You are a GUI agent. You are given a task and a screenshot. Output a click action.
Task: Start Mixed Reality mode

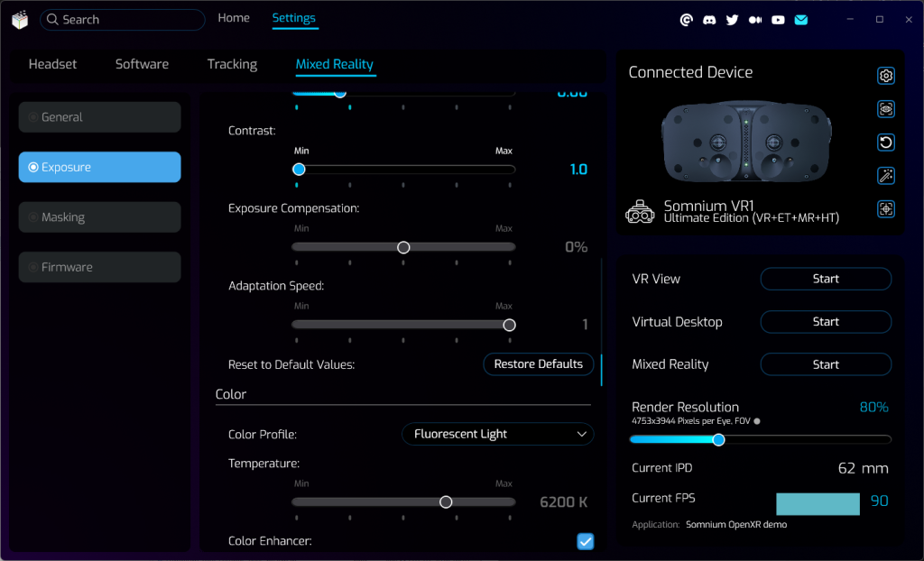826,364
